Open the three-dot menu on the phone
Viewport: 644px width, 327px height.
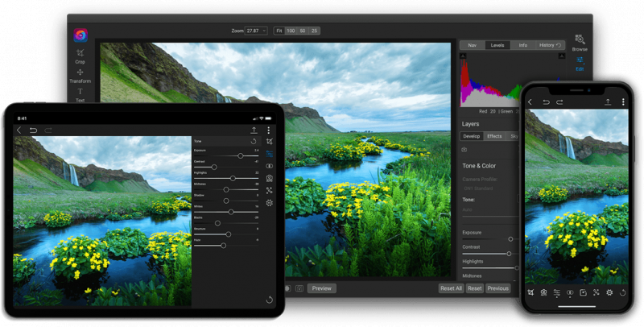coord(623,101)
